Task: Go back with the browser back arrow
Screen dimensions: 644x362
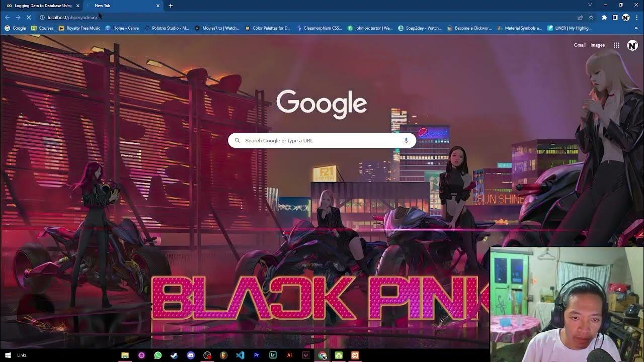Action: point(7,17)
